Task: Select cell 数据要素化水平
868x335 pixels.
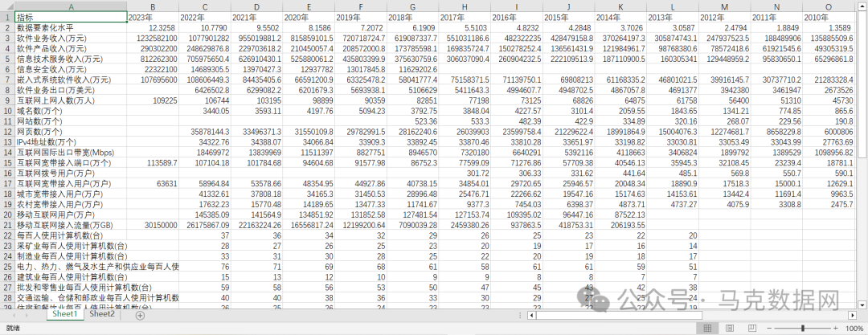Action: click(x=70, y=27)
